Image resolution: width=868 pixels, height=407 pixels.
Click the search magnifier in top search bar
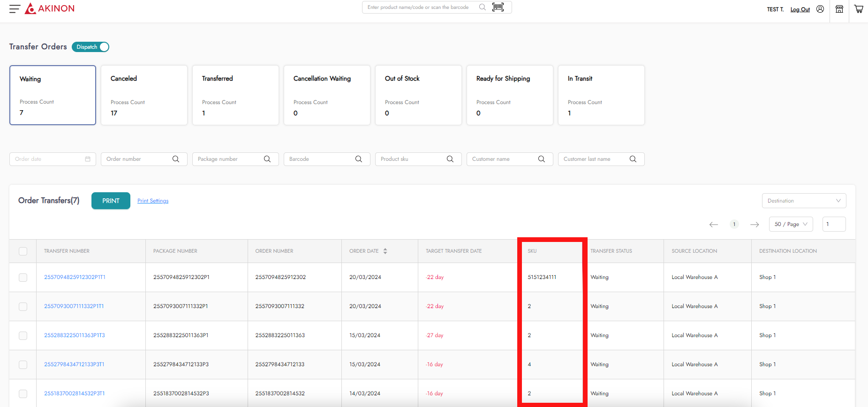482,7
